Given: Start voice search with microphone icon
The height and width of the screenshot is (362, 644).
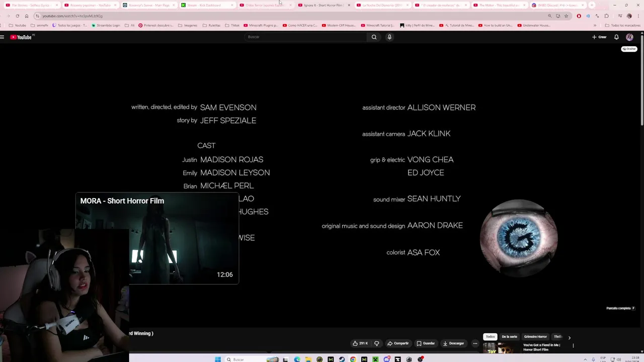Looking at the screenshot, I should [389, 37].
